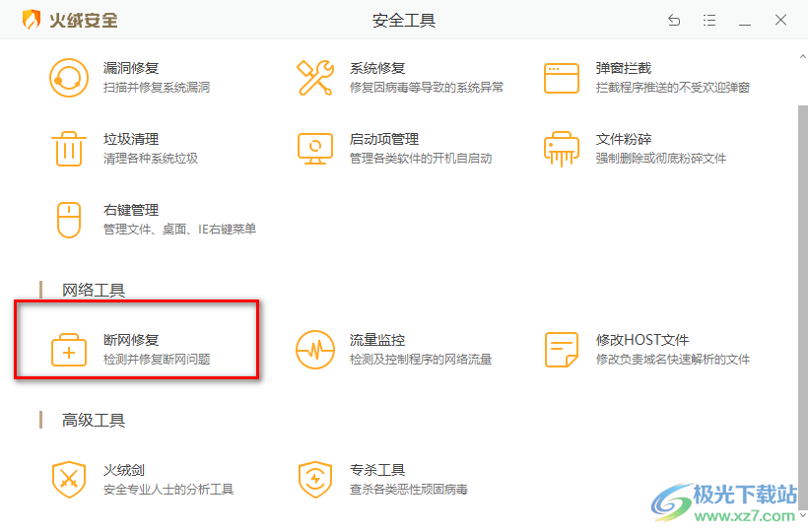
Task: Select the 火绒剑 title text
Action: point(124,470)
